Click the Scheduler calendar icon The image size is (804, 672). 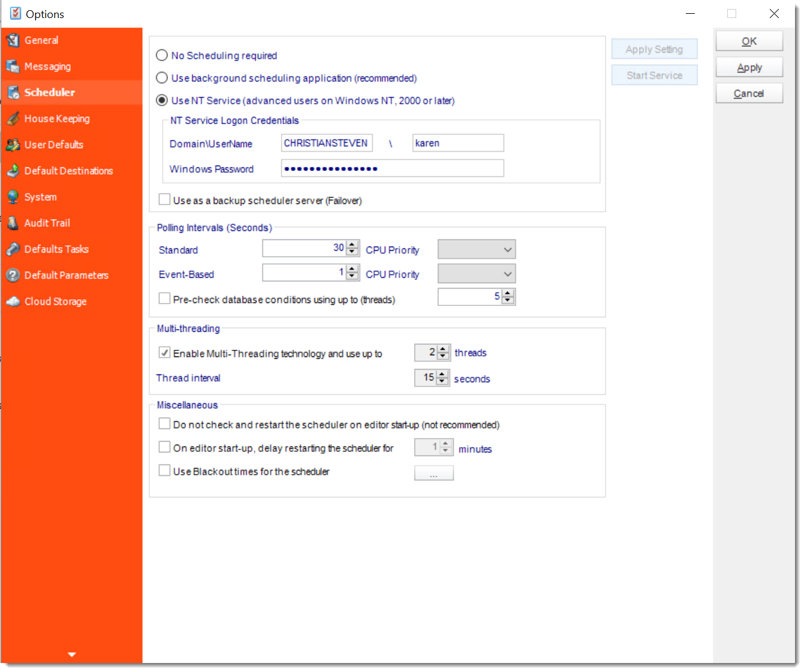pyautogui.click(x=13, y=92)
